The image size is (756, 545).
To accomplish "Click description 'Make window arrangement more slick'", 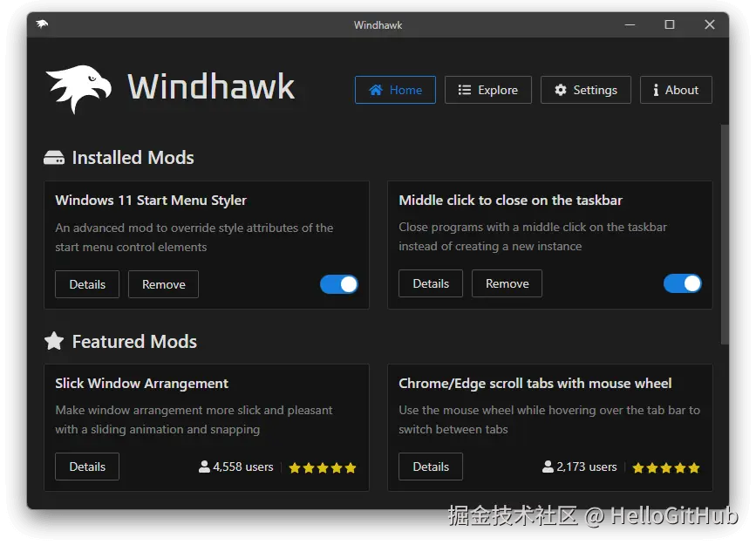I will (194, 419).
